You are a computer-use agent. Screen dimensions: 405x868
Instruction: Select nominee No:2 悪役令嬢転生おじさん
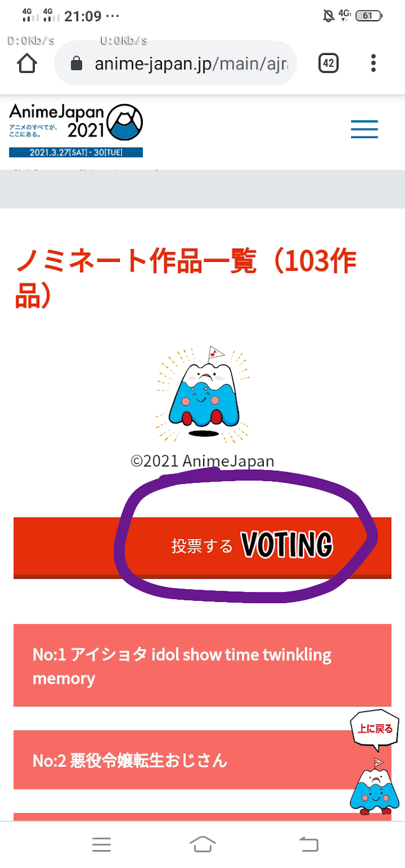(x=203, y=760)
